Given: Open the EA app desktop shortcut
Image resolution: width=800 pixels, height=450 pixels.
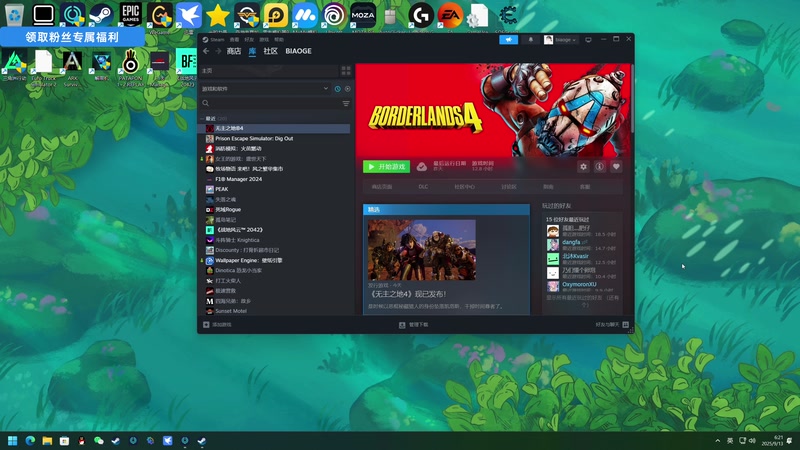Looking at the screenshot, I should (450, 15).
